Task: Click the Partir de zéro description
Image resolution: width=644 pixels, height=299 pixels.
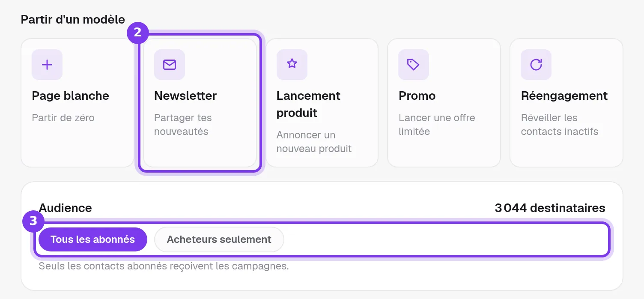Action: tap(63, 118)
